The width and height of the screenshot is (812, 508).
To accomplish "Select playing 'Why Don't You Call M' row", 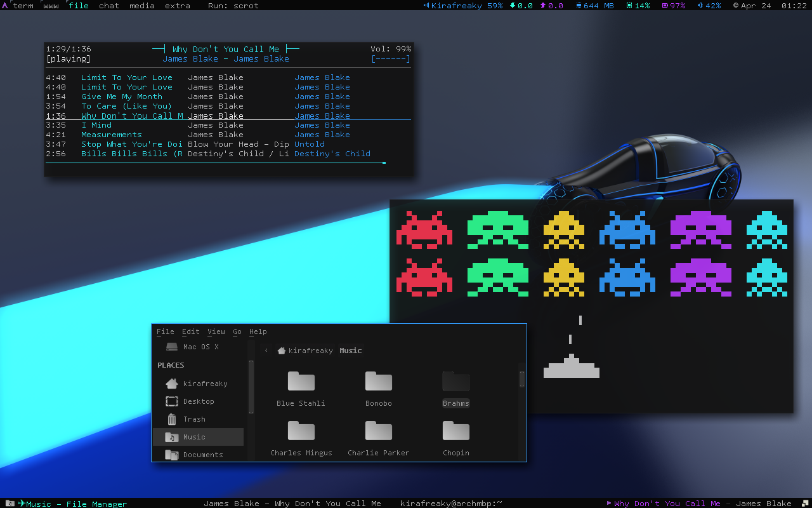I will (228, 116).
